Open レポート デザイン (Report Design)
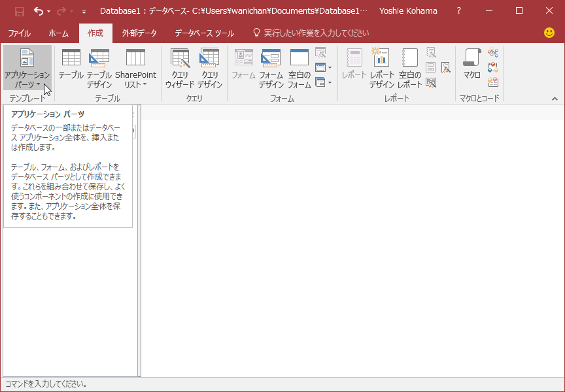The width and height of the screenshot is (565, 392). tap(382, 68)
